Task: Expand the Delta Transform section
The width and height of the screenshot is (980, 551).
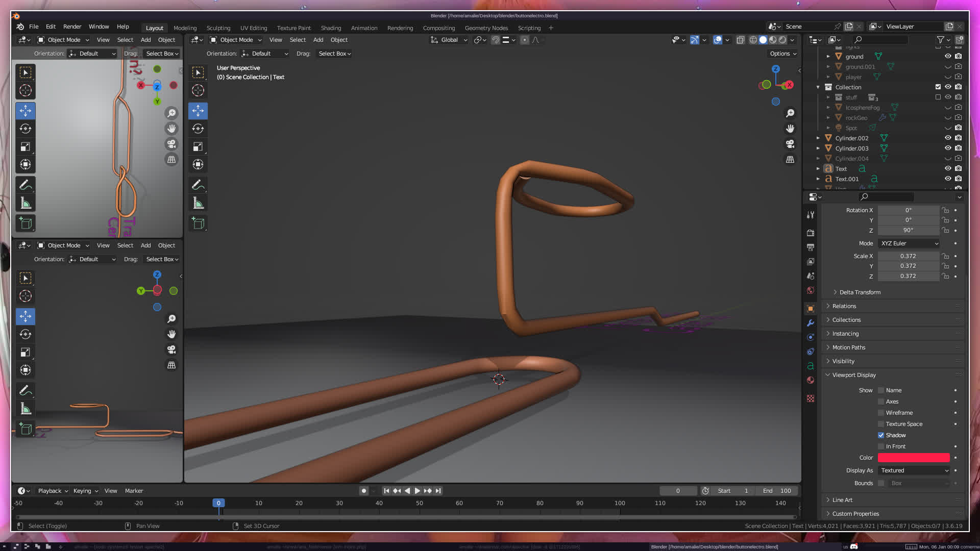Action: (860, 292)
